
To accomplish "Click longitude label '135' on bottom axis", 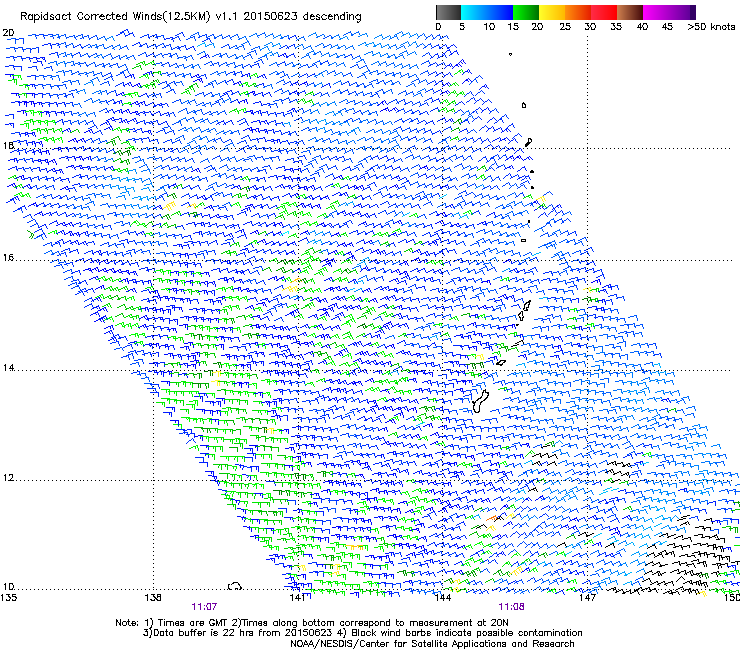I will [8, 598].
